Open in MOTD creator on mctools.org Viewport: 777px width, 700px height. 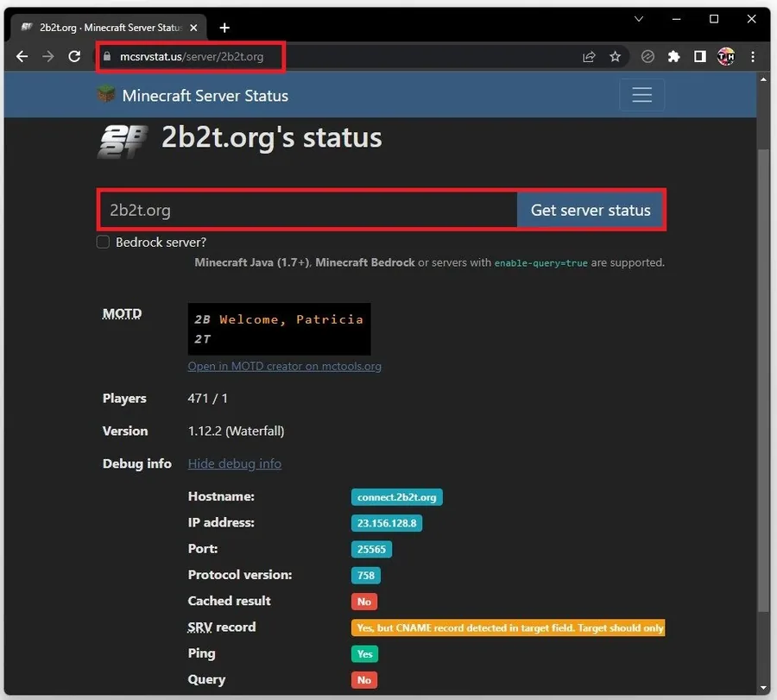click(284, 367)
